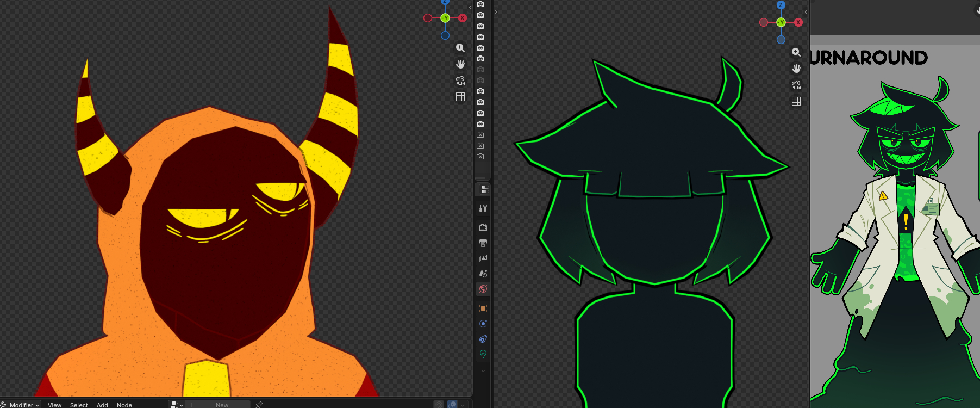Open the Node menu in node editor
Screen dimensions: 980x408
point(124,405)
